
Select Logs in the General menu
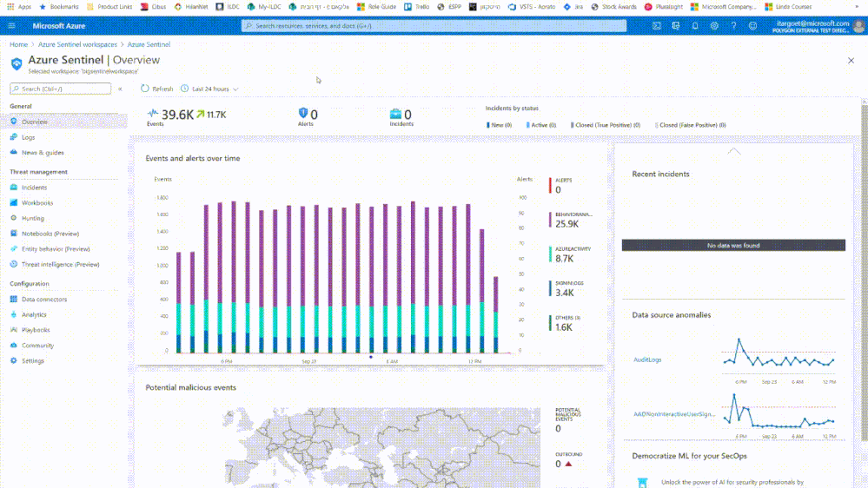pyautogui.click(x=29, y=137)
